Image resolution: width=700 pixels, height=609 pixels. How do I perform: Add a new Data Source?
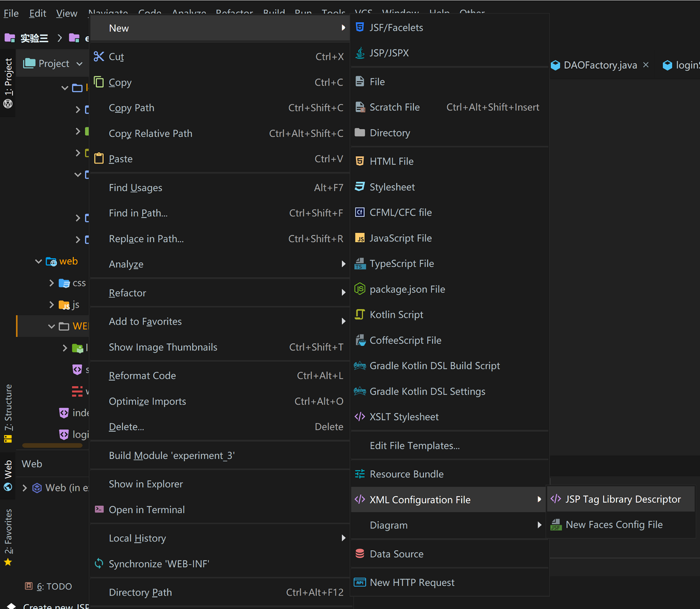pos(396,554)
